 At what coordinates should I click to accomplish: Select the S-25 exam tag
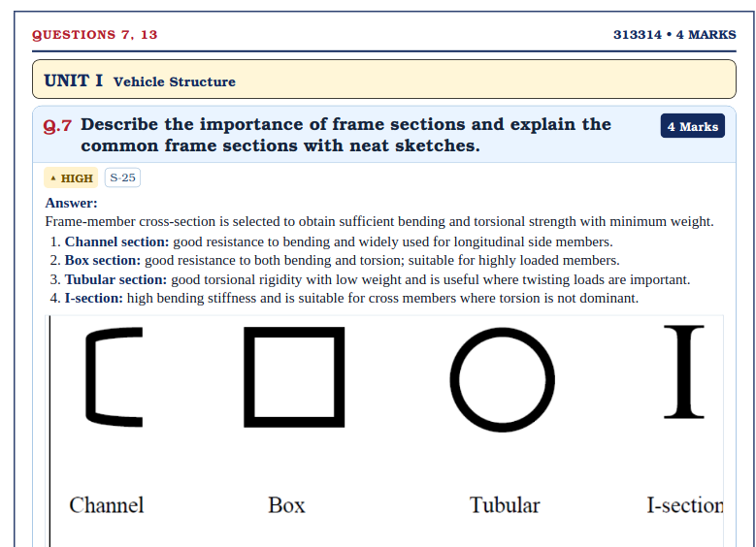pyautogui.click(x=122, y=177)
